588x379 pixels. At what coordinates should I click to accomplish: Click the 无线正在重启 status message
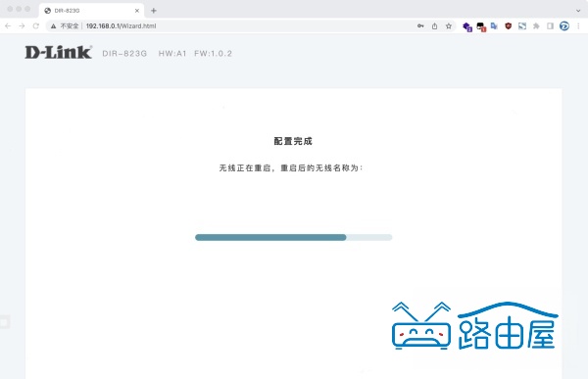point(291,167)
